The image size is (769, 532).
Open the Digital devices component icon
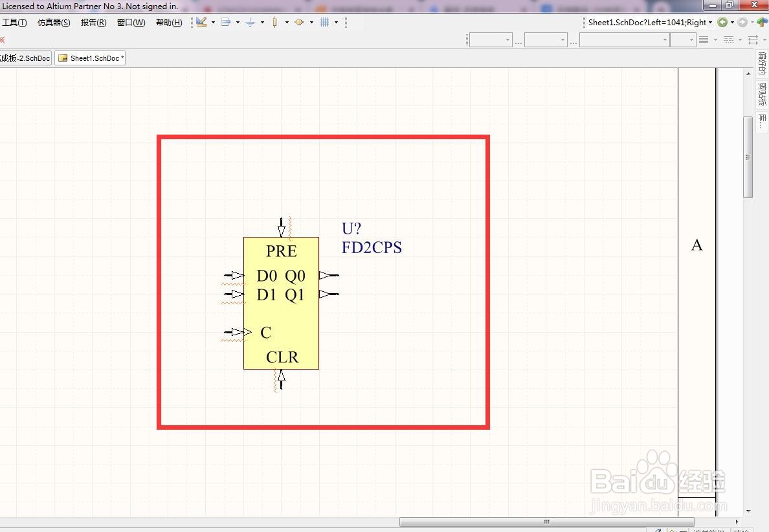tap(274, 22)
